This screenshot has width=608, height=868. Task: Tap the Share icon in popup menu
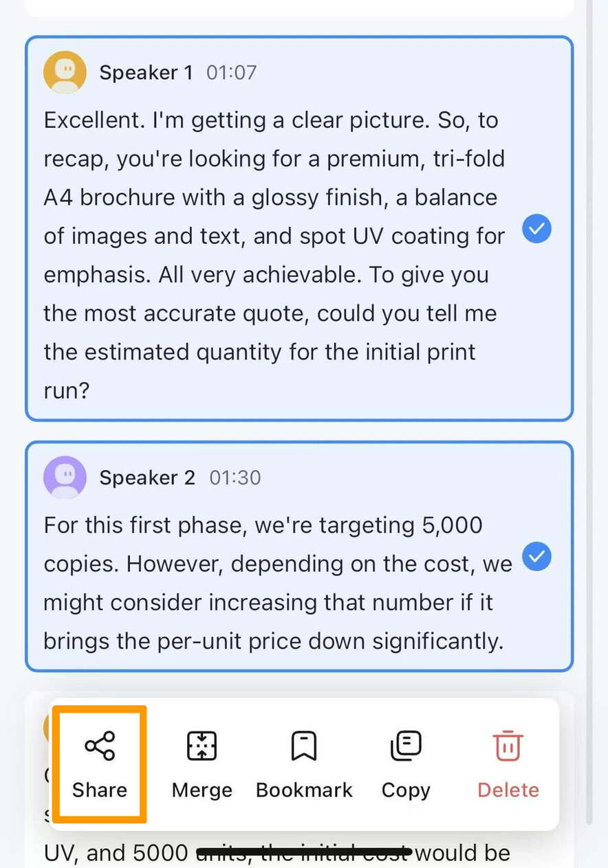[100, 746]
